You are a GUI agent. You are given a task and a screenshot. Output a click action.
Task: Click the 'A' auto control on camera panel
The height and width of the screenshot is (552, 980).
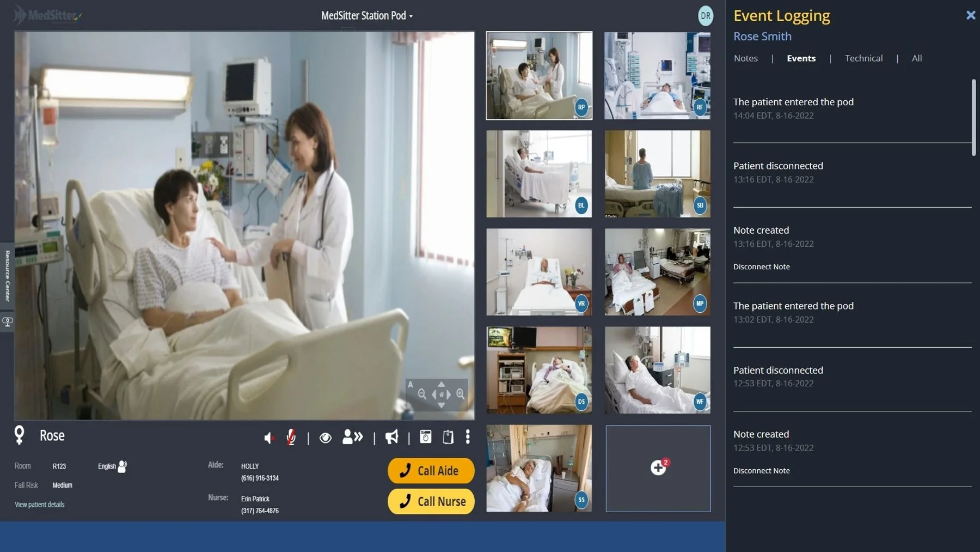click(411, 385)
